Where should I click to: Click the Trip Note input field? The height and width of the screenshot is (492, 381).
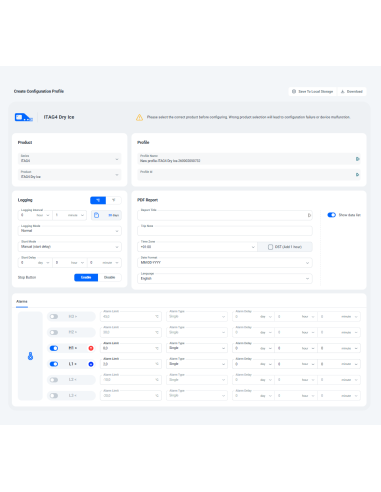(x=225, y=231)
